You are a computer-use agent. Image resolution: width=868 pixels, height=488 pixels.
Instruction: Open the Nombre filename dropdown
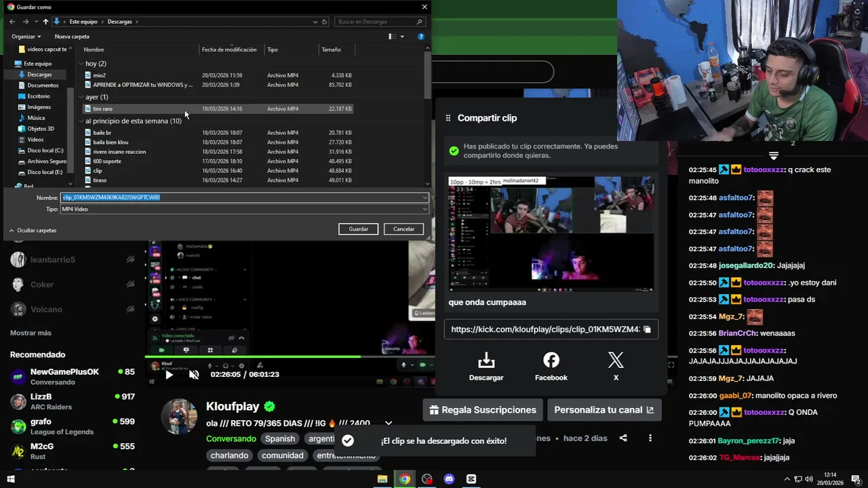[425, 198]
